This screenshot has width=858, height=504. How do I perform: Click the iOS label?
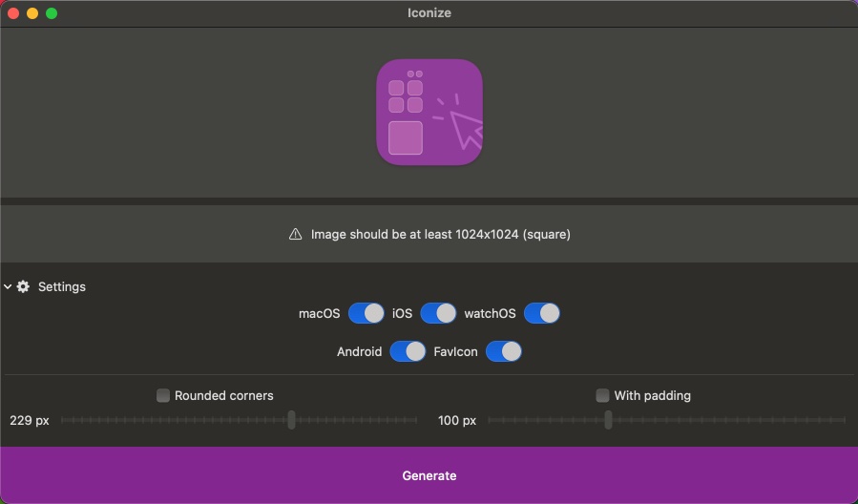(402, 313)
